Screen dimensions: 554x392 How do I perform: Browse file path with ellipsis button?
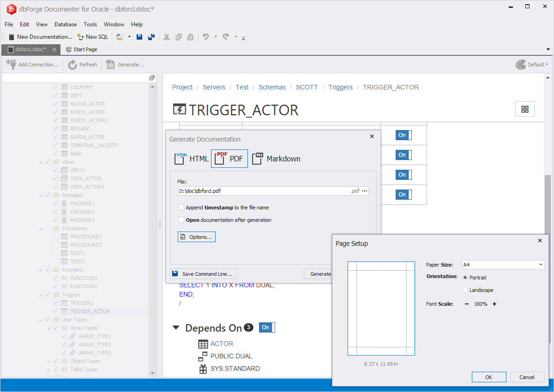365,191
